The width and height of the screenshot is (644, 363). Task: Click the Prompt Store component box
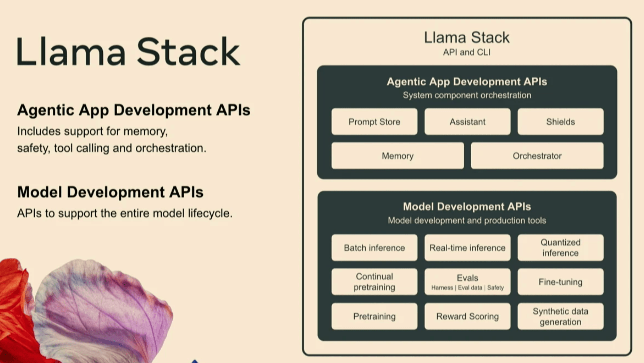374,122
